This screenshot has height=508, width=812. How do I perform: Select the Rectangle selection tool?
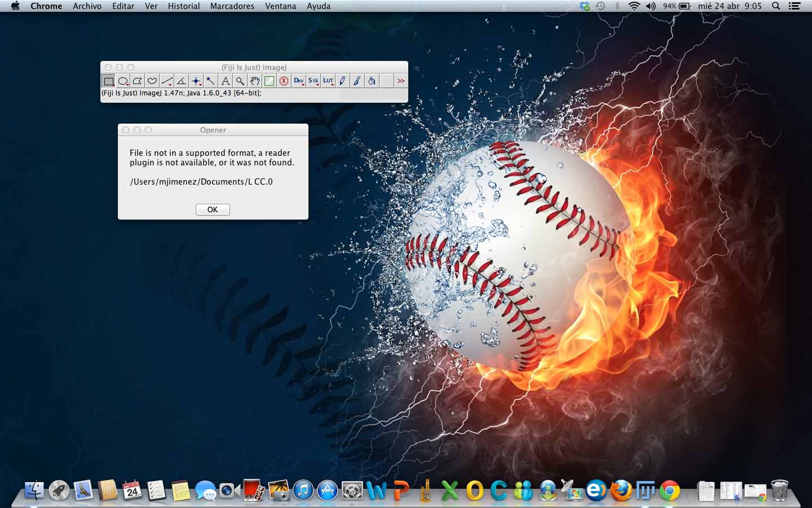[108, 81]
